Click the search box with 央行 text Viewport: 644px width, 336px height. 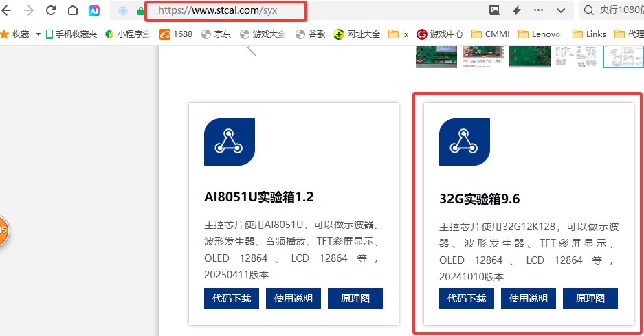(x=612, y=10)
